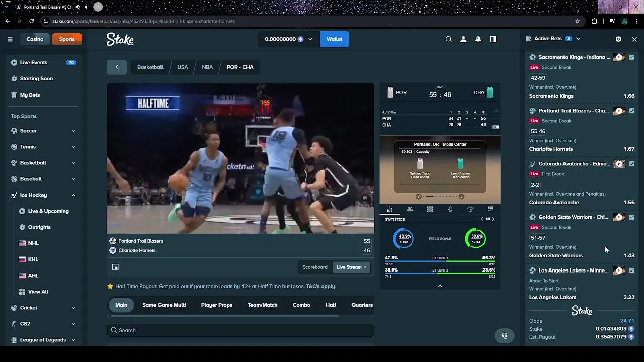The width and height of the screenshot is (644, 362).
Task: Open the play-by-play list tab icon
Action: [490, 209]
